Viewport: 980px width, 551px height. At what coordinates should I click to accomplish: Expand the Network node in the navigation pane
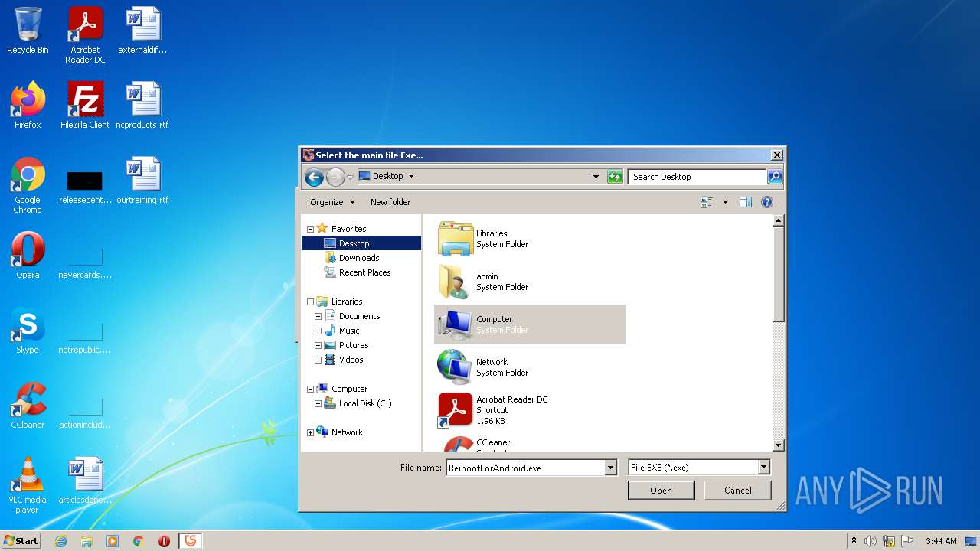point(310,432)
